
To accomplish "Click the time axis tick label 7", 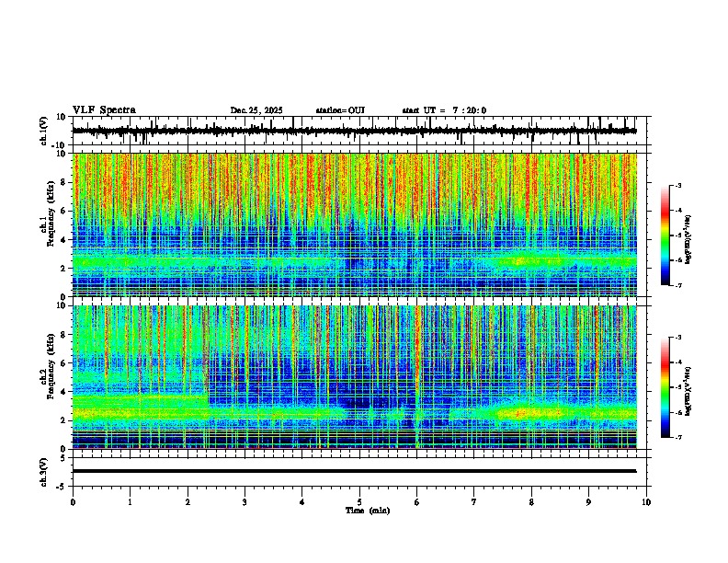I will tap(474, 502).
